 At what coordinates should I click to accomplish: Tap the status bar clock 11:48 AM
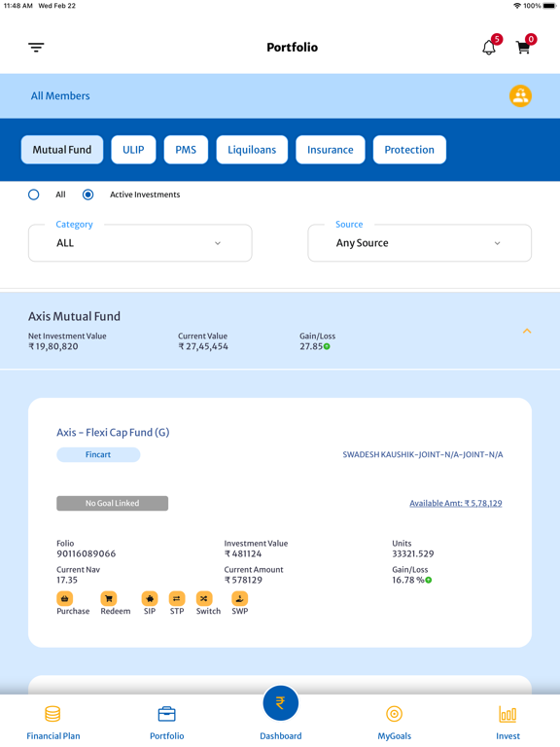point(18,6)
